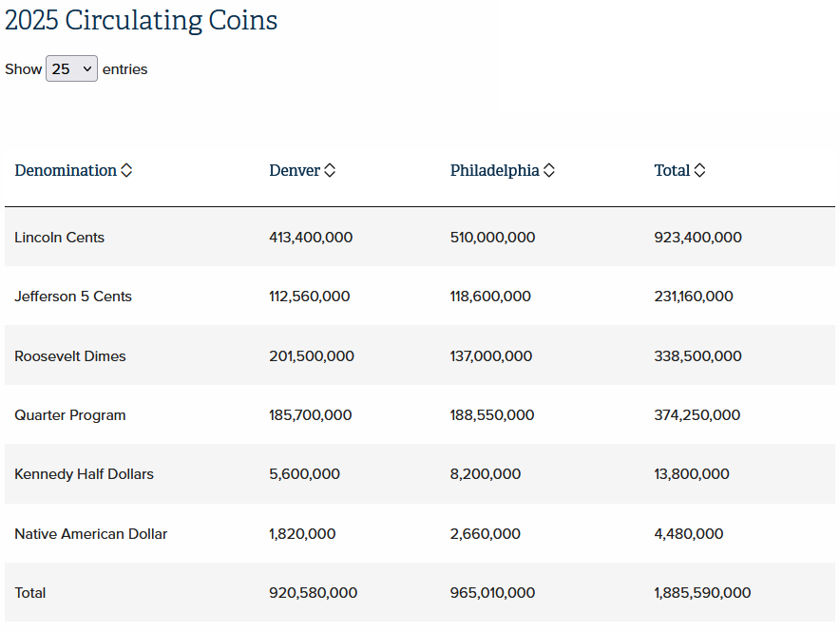Click the sort arrows beside Philadelphia

[x=549, y=170]
